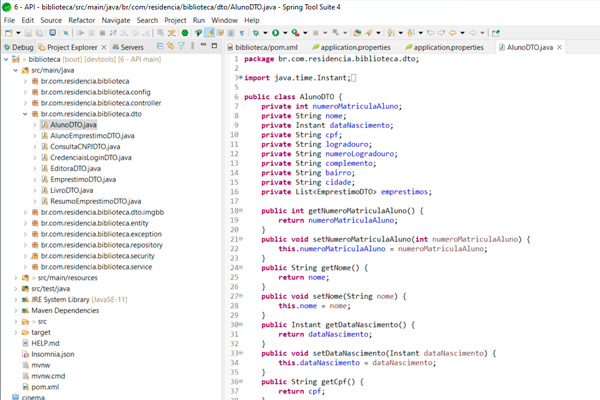Click the green Relaunch circle icon
Viewport: 600px width, 400px height.
tap(185, 33)
